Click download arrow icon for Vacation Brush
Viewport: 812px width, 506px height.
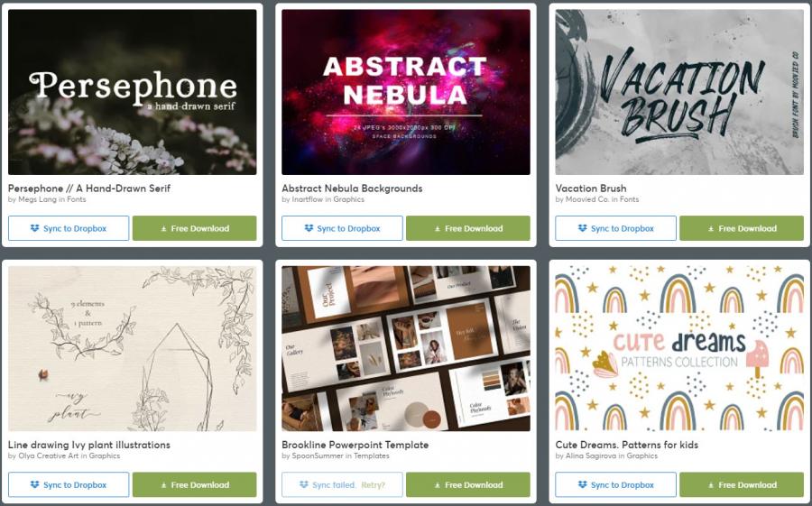click(x=711, y=229)
